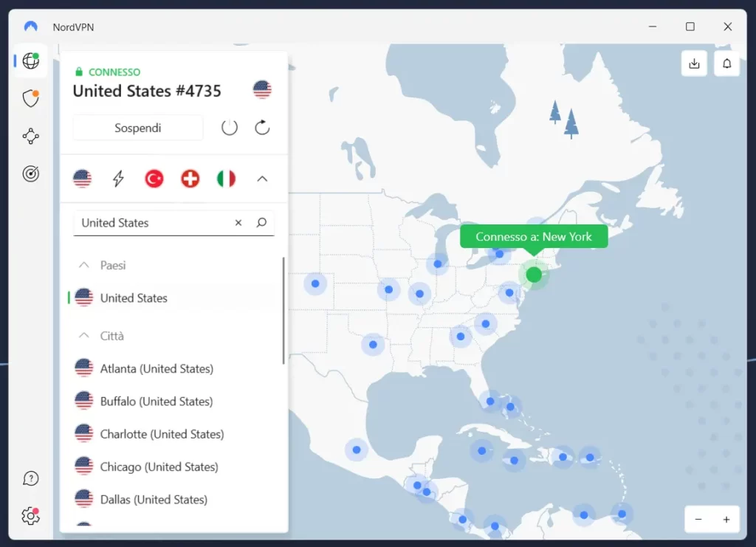Screen dimensions: 756x547
Task: Click the lightning quick connect icon
Action: 119,179
